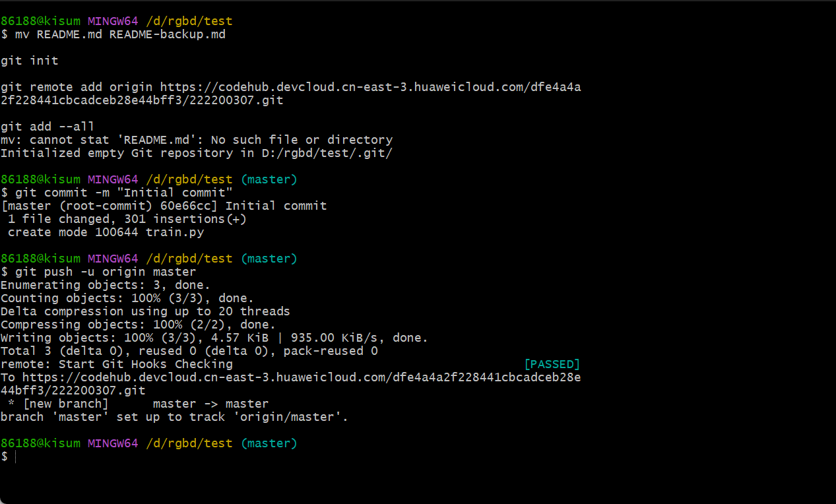The height and width of the screenshot is (504, 836).
Task: Click the (master) branch label in the last prompt
Action: coord(269,443)
